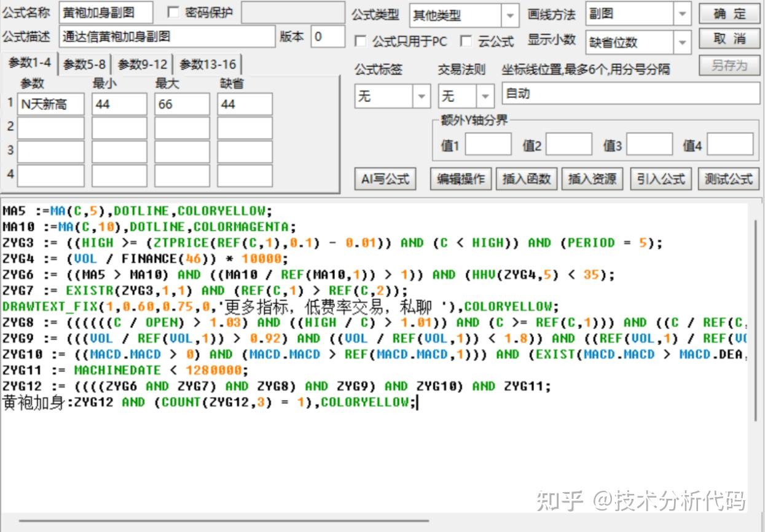
Task: Click the 公式名称 input field
Action: [x=106, y=12]
